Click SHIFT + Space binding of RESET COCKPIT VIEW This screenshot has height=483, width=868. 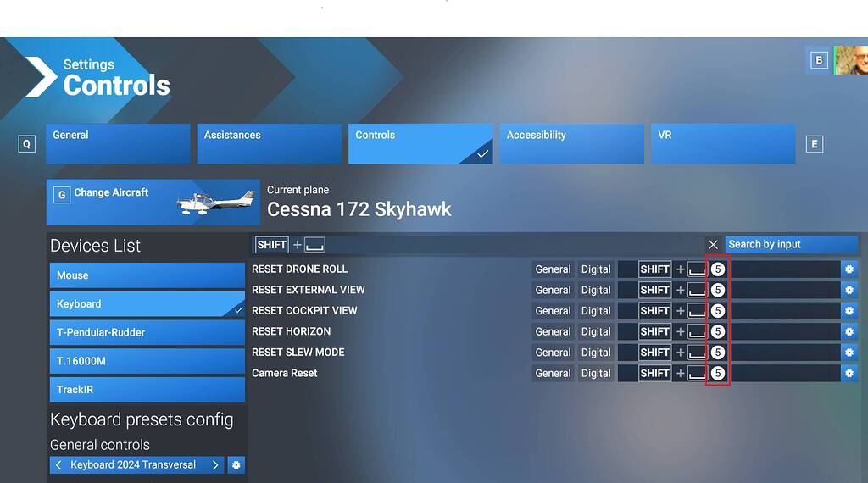tap(672, 311)
